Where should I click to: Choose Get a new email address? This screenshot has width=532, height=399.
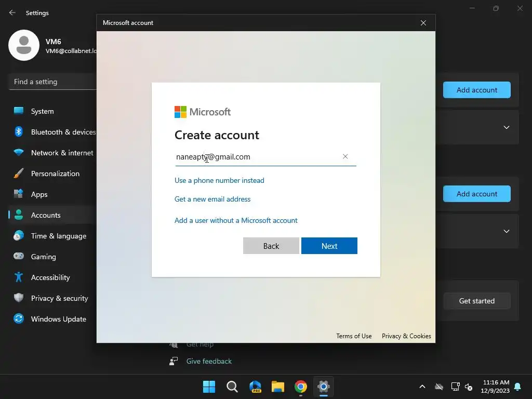[x=212, y=199]
